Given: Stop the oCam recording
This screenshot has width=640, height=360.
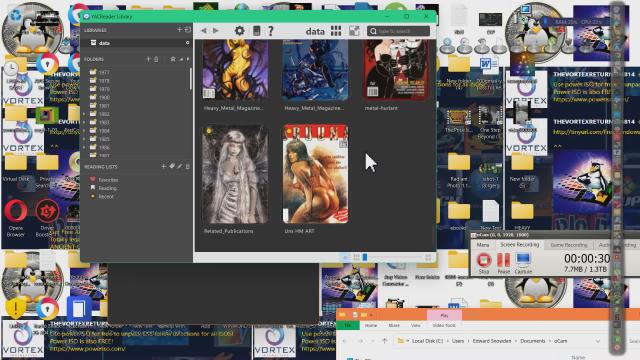Looking at the screenshot, I should [484, 263].
